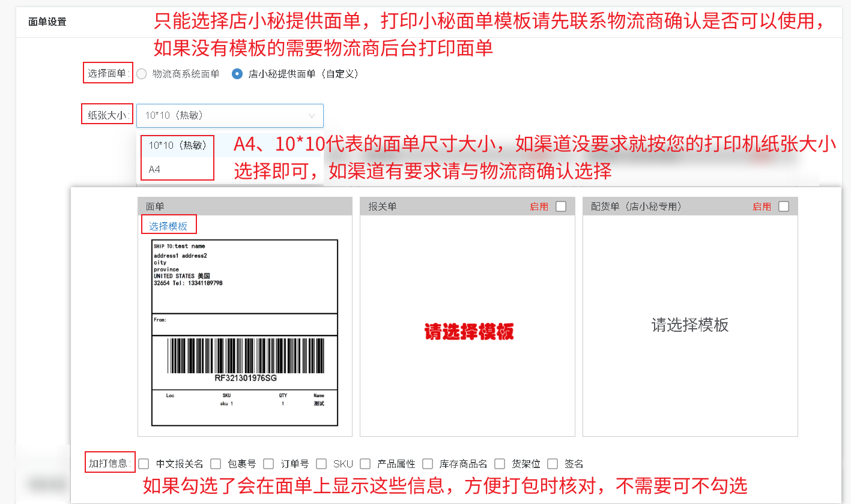851x504 pixels.
Task: Click the 面单设置 section title
Action: tap(47, 22)
